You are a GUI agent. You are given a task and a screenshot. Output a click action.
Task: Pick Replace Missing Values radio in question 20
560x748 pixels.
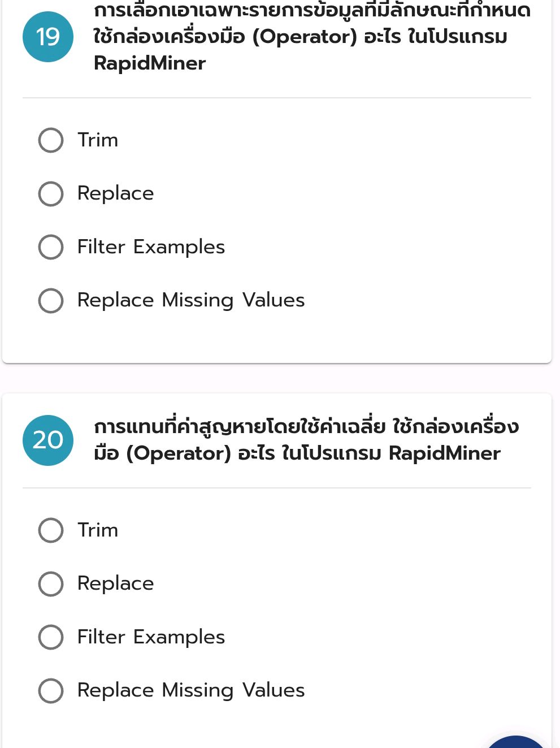pyautogui.click(x=51, y=690)
